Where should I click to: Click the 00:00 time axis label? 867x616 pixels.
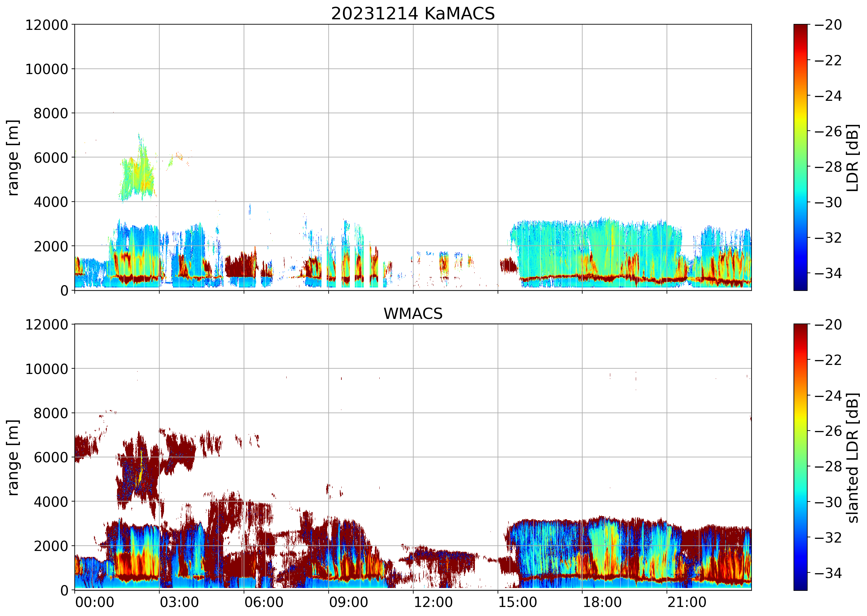tap(95, 602)
